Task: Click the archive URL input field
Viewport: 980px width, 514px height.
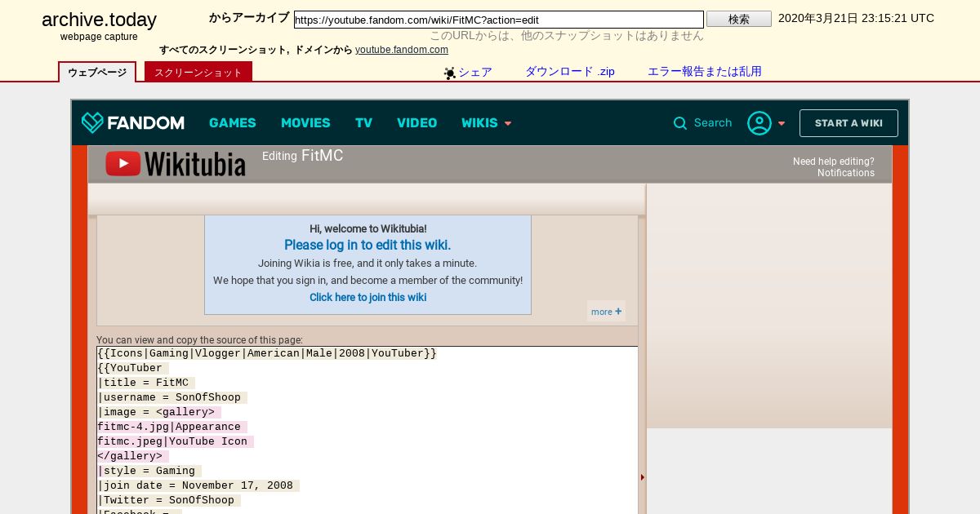Action: [499, 20]
